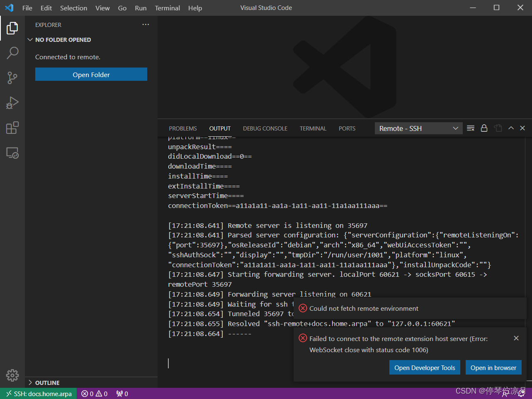Open the Remote - SSH output channel dropdown

point(419,128)
